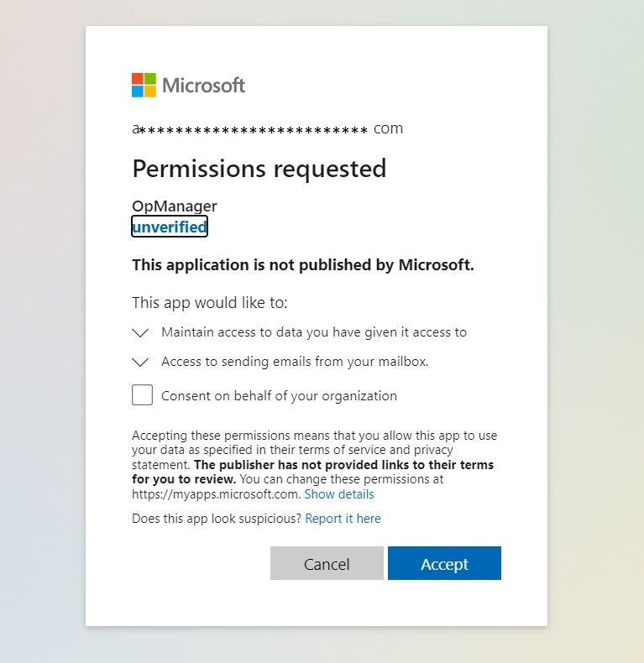644x663 pixels.
Task: Accept the requested permissions
Action: [444, 564]
